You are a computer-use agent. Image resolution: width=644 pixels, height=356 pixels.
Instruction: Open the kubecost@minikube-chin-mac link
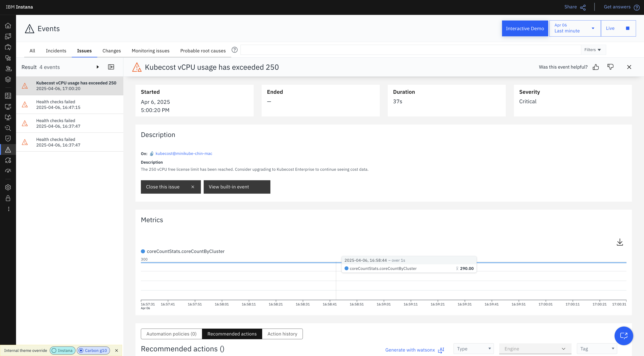coord(184,154)
